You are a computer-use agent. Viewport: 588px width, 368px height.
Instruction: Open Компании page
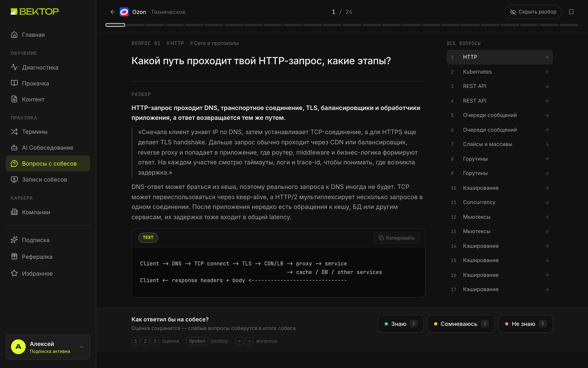tap(48, 212)
